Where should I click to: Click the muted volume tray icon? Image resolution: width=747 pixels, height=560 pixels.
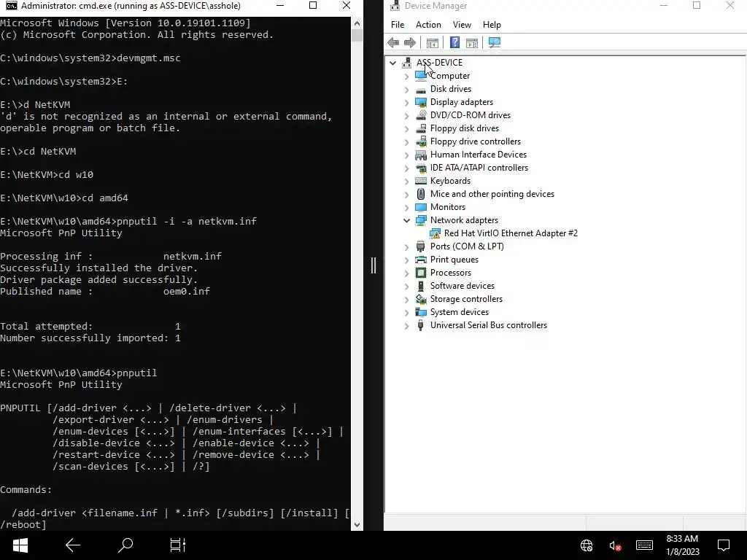(x=615, y=545)
